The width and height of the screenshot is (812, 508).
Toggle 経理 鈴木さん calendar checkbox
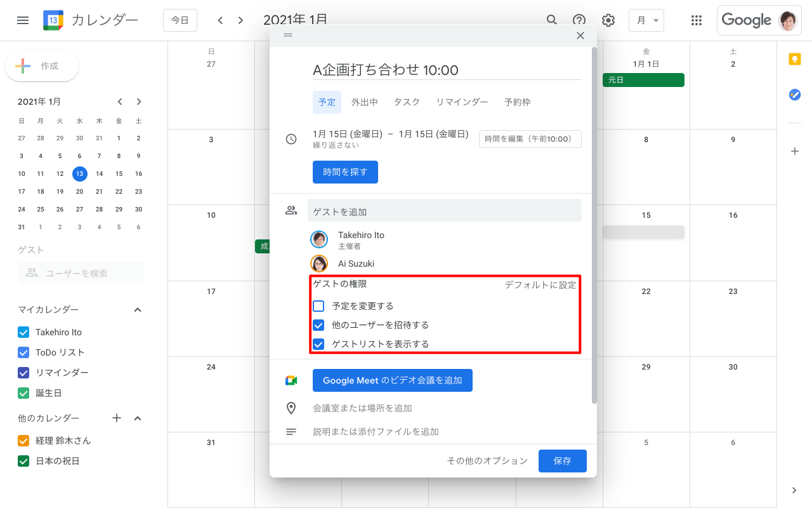(x=23, y=441)
